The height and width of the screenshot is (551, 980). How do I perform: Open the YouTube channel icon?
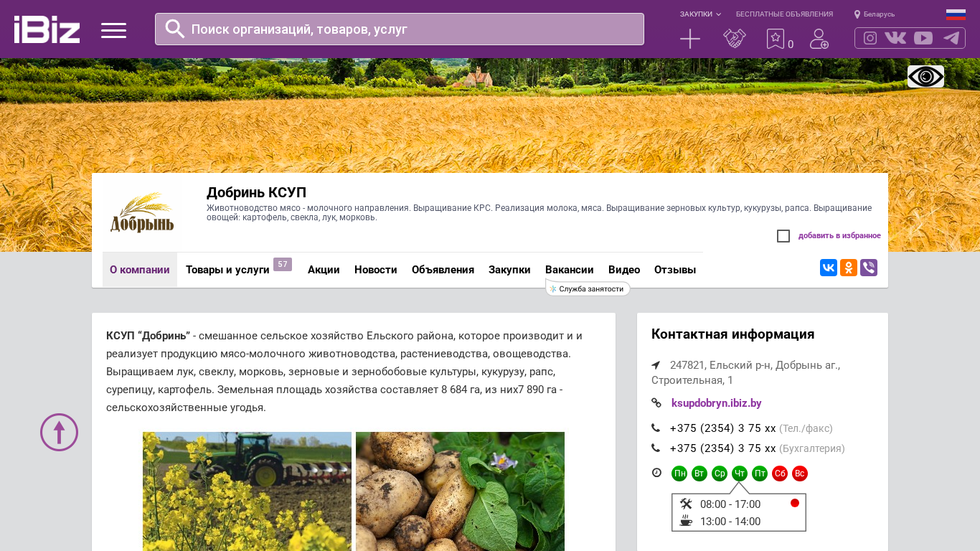click(923, 38)
